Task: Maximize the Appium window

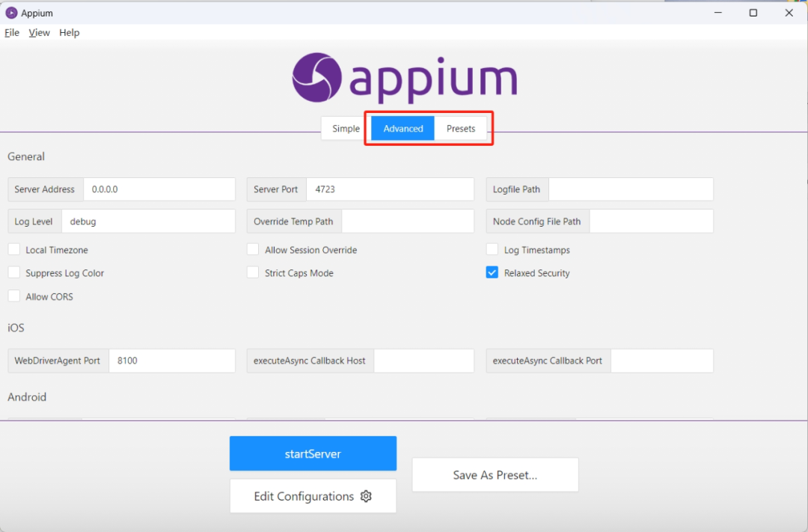Action: tap(753, 13)
